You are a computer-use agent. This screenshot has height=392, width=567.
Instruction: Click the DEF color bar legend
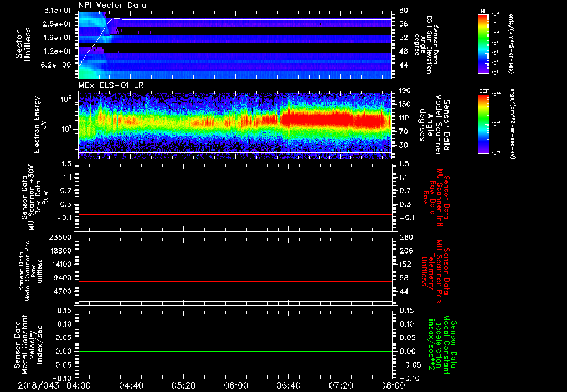pyautogui.click(x=483, y=124)
